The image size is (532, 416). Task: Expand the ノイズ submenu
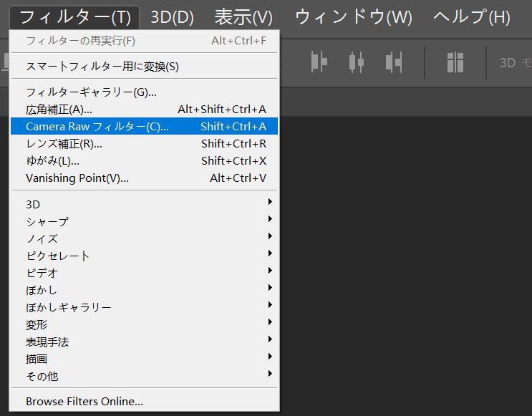coord(144,238)
